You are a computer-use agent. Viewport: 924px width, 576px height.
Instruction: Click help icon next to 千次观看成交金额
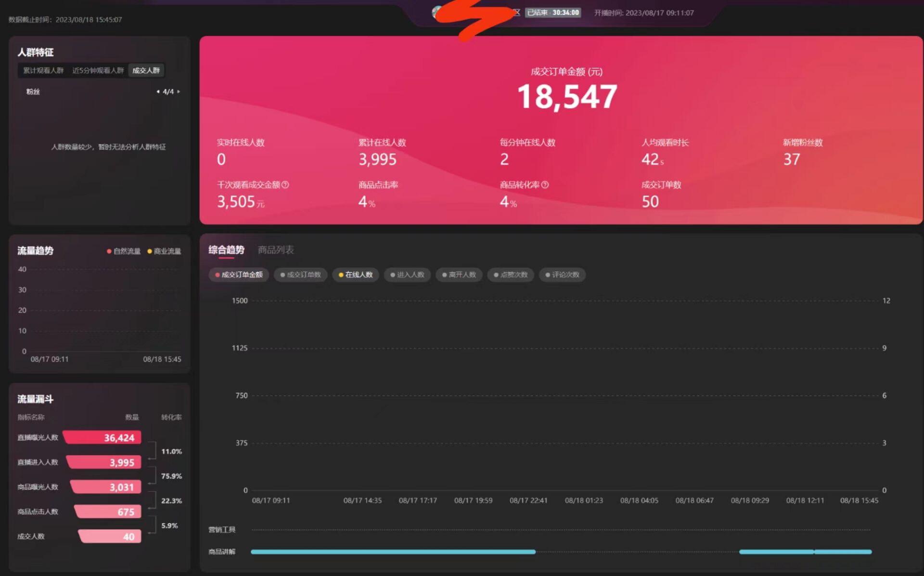285,184
